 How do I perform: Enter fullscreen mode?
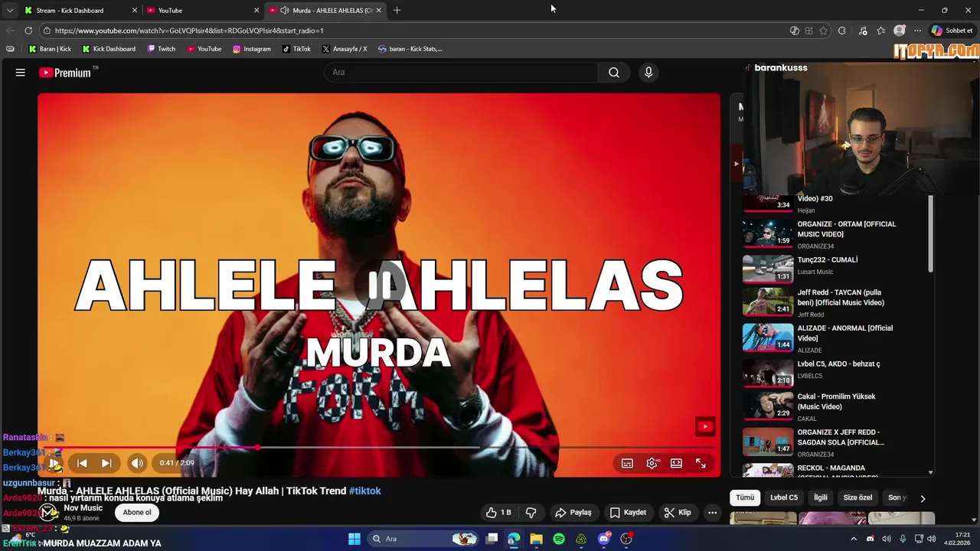(701, 463)
